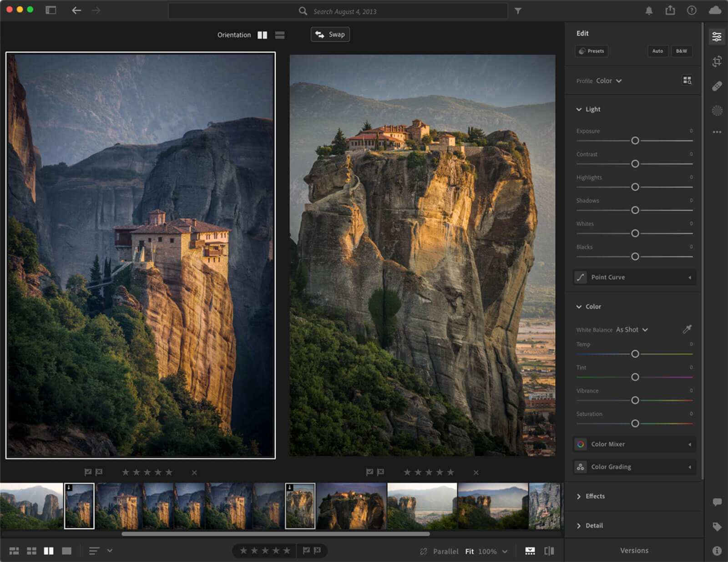The image size is (728, 562).
Task: Open the Crop & Rotate tool
Action: [717, 61]
